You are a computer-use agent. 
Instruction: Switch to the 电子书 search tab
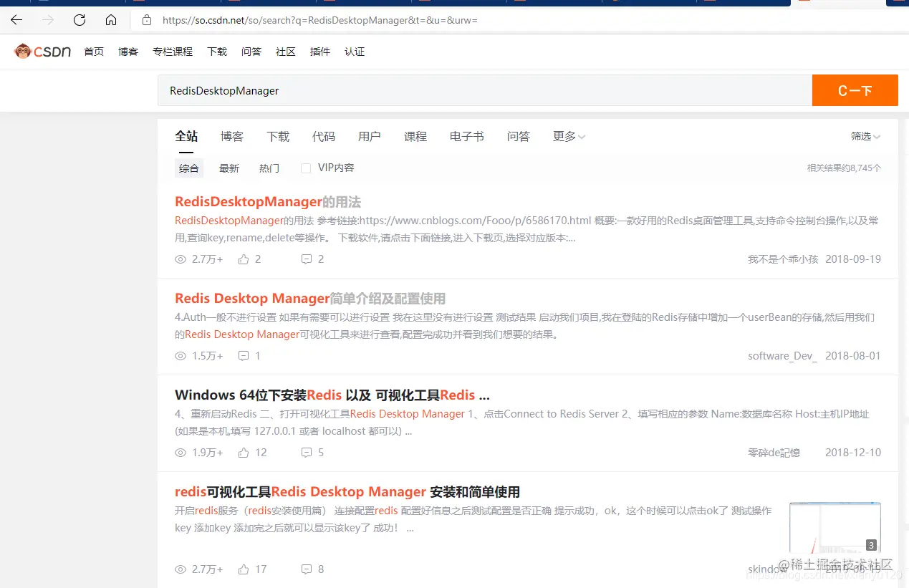pos(467,136)
